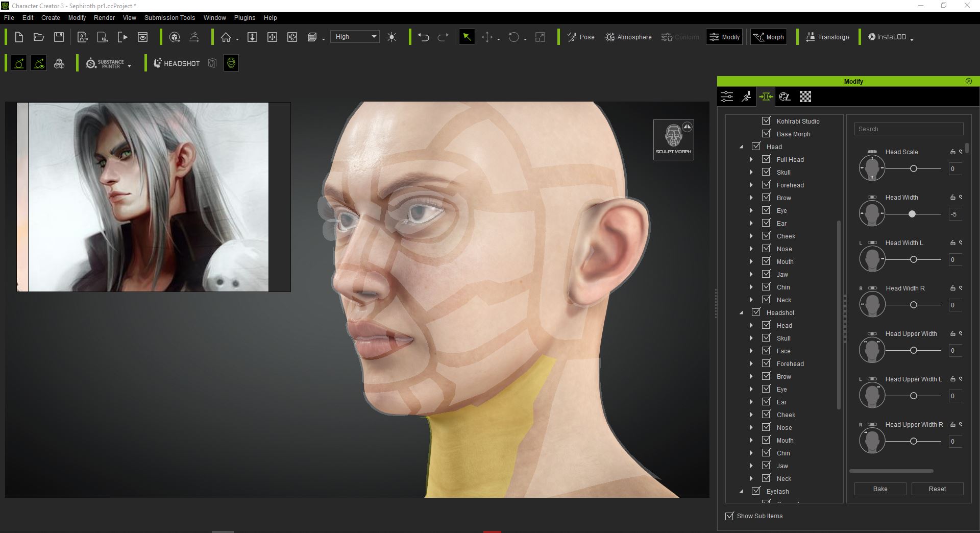Redo the last action
The height and width of the screenshot is (533, 980).
443,37
